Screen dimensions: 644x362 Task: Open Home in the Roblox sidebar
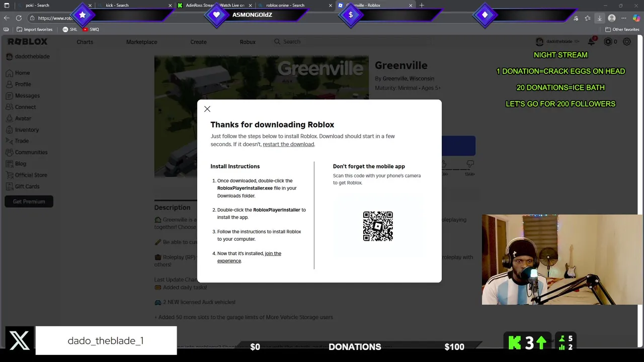[18, 73]
